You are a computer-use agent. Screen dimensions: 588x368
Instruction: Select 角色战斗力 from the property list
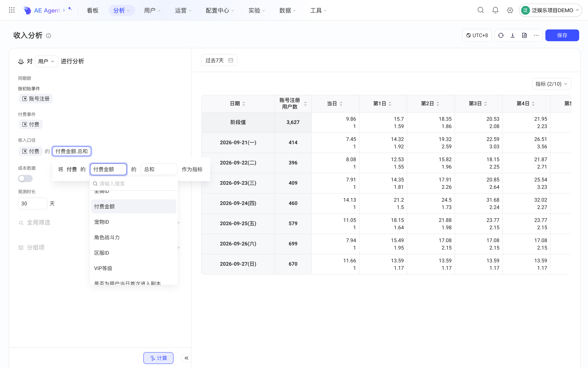[x=134, y=237]
